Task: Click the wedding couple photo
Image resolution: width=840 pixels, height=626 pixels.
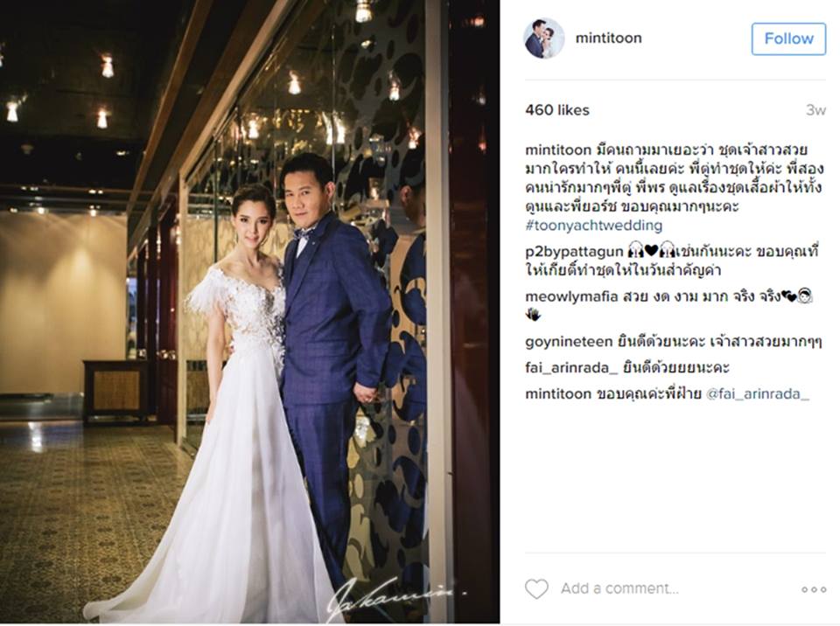Action: coord(249,311)
